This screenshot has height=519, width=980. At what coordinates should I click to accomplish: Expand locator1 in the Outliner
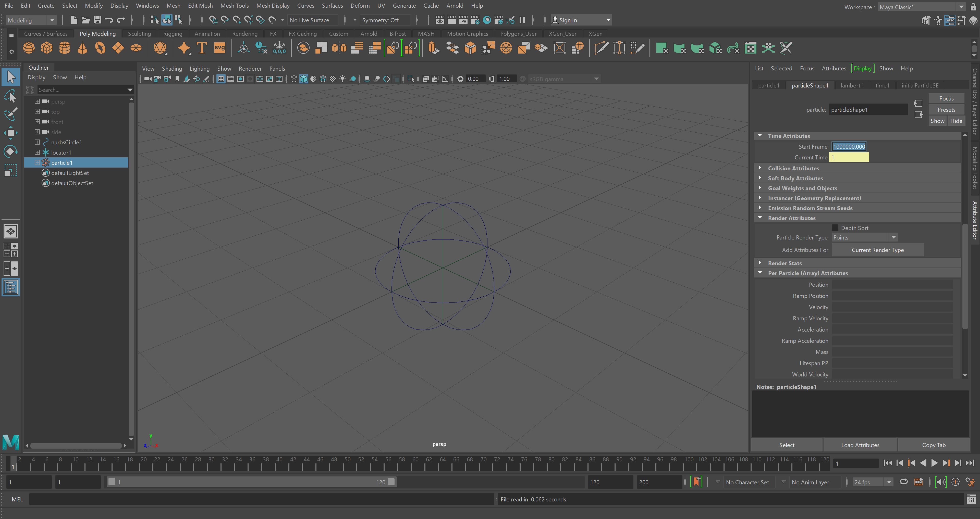pyautogui.click(x=37, y=153)
